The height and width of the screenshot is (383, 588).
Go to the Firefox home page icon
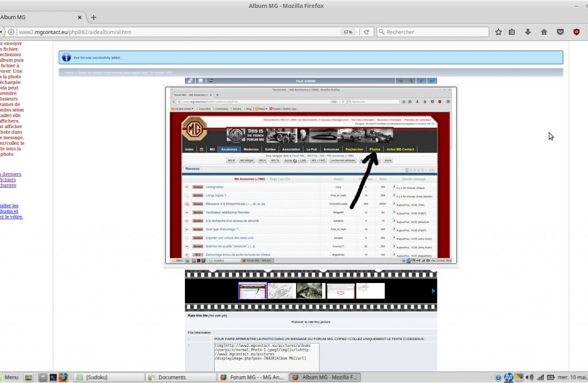point(544,32)
